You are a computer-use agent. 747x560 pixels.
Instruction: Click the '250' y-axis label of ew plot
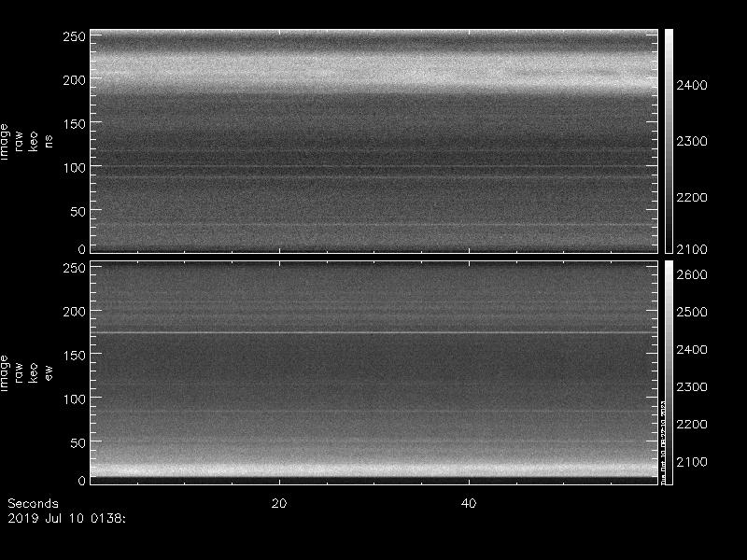pos(74,268)
